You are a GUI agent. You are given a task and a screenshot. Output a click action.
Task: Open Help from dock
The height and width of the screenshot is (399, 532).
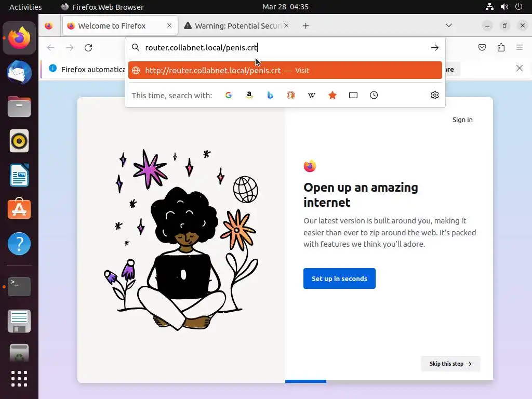pos(19,244)
